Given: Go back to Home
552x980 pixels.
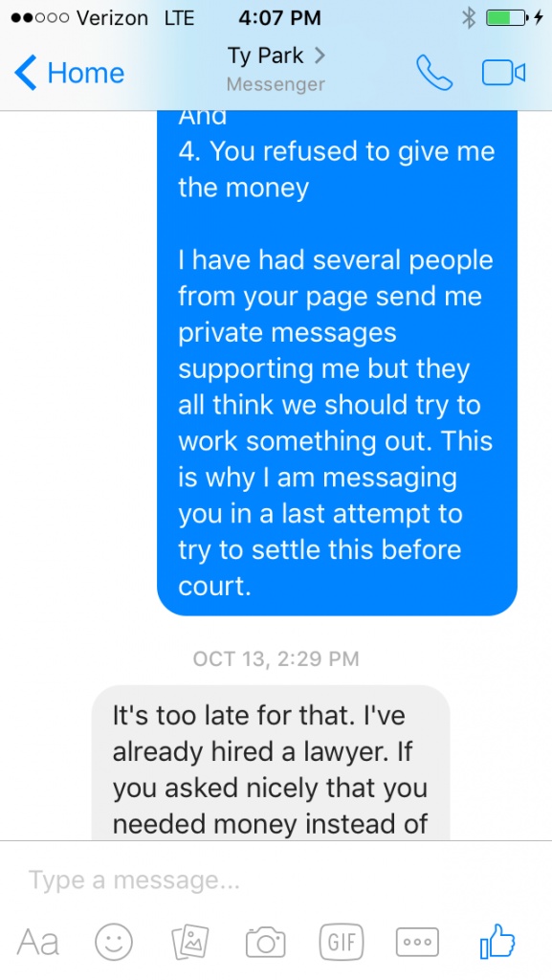Looking at the screenshot, I should (69, 73).
